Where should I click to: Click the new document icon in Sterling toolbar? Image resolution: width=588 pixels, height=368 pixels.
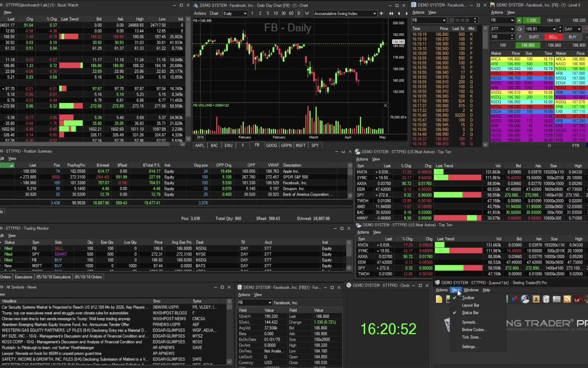[439, 299]
